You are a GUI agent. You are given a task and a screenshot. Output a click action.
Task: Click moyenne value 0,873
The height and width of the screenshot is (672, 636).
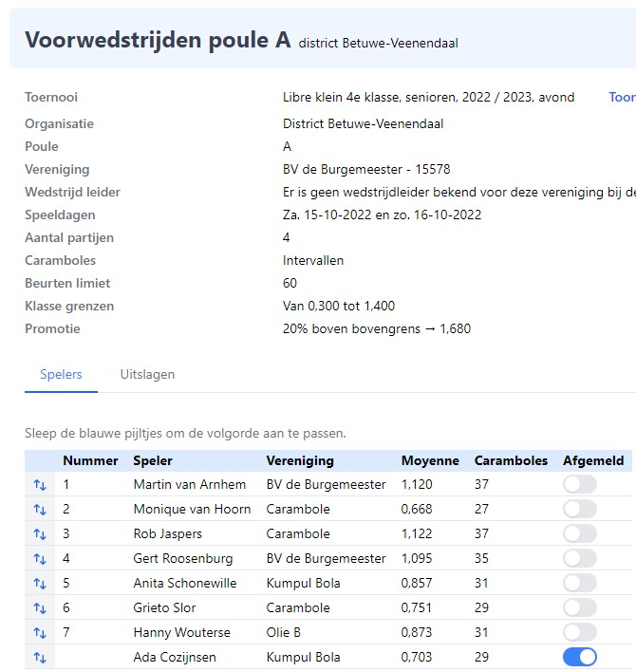point(417,632)
